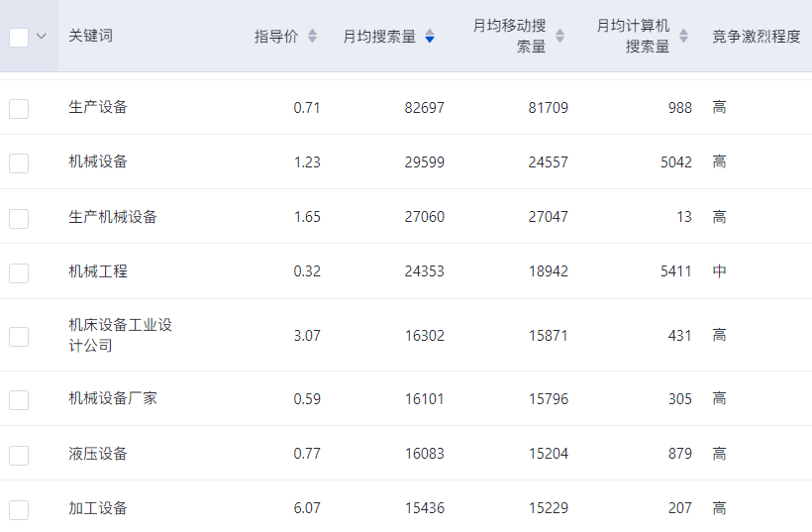Select the 机械设备 row checkbox
Image resolution: width=812 pixels, height=532 pixels.
[19, 162]
